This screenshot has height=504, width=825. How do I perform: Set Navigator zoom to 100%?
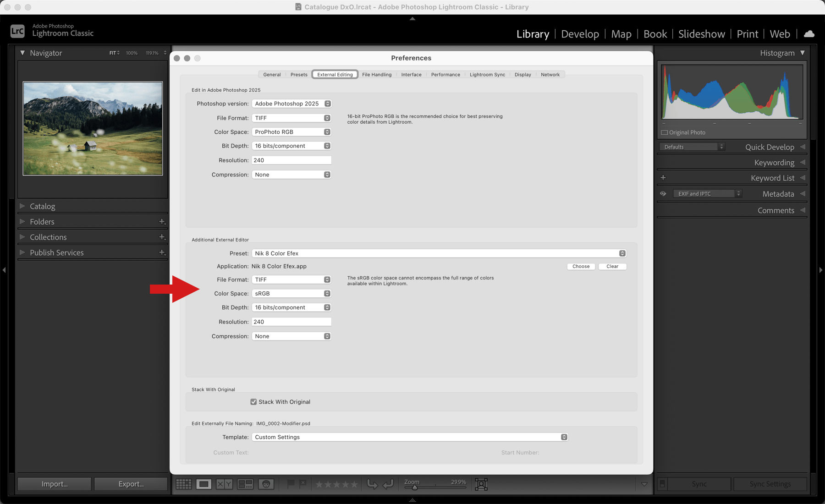132,53
